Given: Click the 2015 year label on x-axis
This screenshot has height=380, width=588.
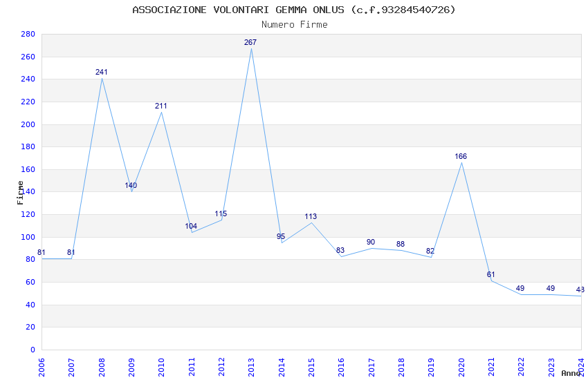Looking at the screenshot, I should pos(311,368).
